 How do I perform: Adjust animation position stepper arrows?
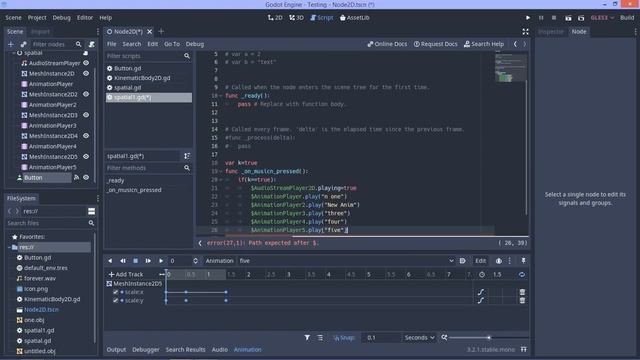coord(196,261)
